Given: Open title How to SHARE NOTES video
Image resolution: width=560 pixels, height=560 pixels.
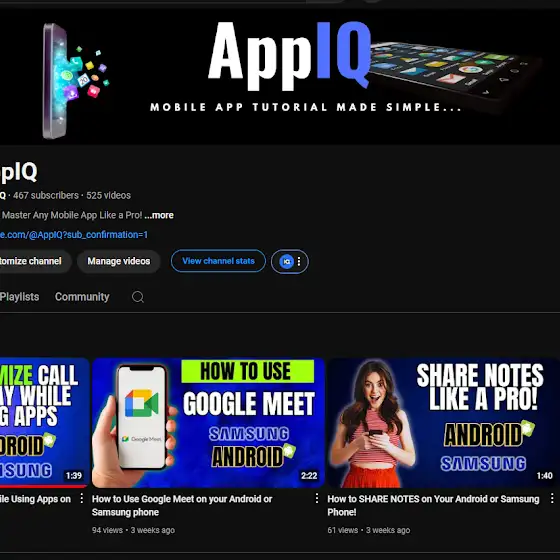Looking at the screenshot, I should (x=433, y=505).
